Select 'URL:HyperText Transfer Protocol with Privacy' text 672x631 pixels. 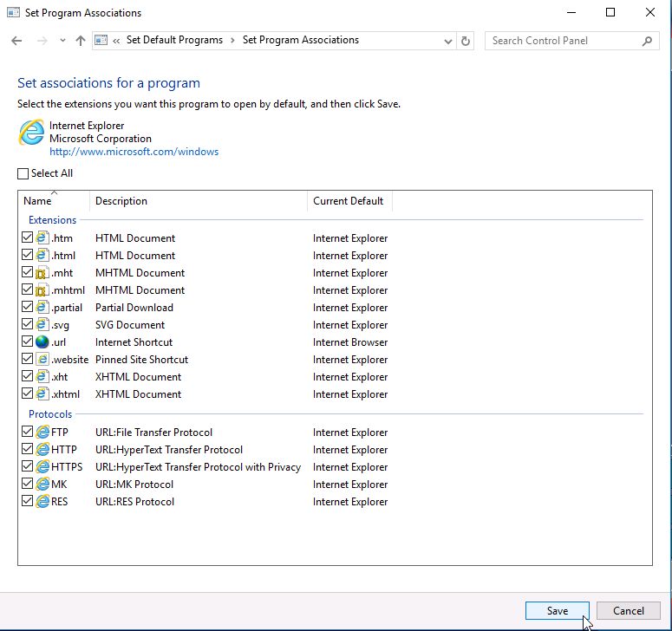[198, 467]
